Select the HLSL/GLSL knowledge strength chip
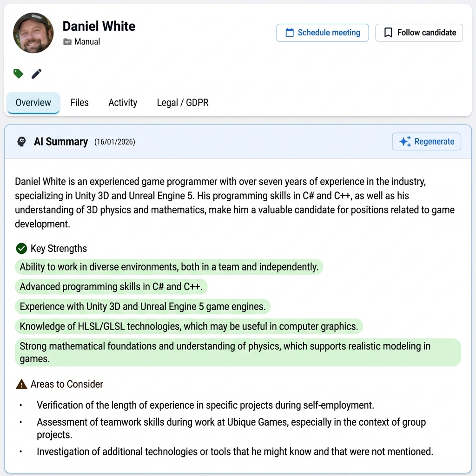476x476 pixels. click(189, 326)
